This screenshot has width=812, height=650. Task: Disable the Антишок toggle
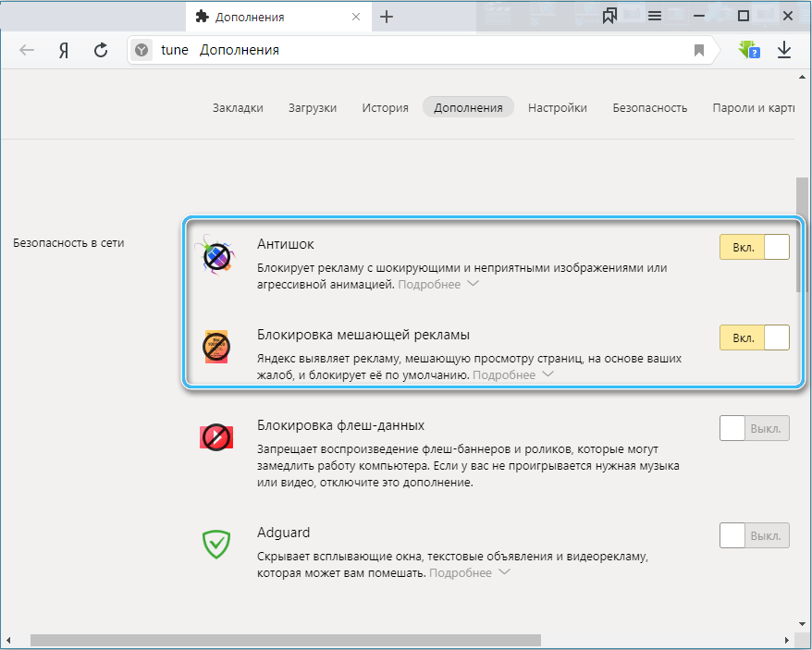[754, 247]
